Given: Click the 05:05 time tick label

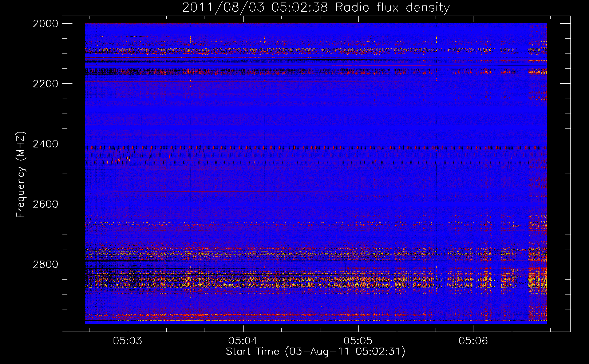Looking at the screenshot, I should coord(358,341).
